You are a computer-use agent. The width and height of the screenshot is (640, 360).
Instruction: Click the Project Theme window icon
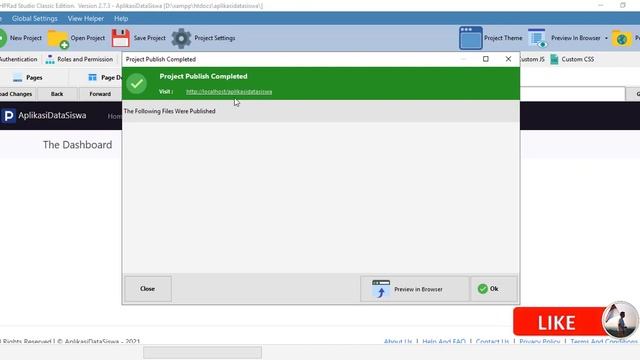pyautogui.click(x=471, y=38)
